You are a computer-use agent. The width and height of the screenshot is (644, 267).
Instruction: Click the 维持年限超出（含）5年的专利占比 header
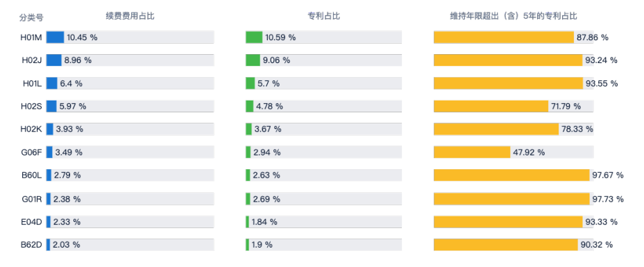tap(514, 16)
